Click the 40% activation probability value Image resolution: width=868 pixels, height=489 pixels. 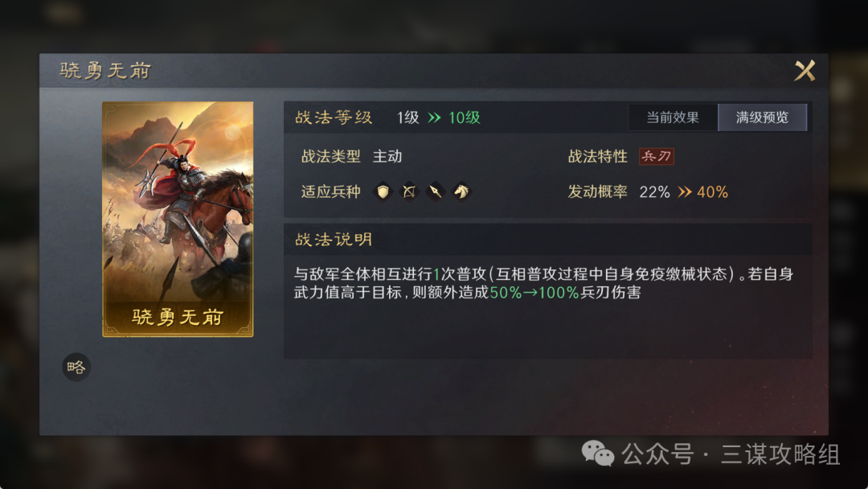(712, 192)
